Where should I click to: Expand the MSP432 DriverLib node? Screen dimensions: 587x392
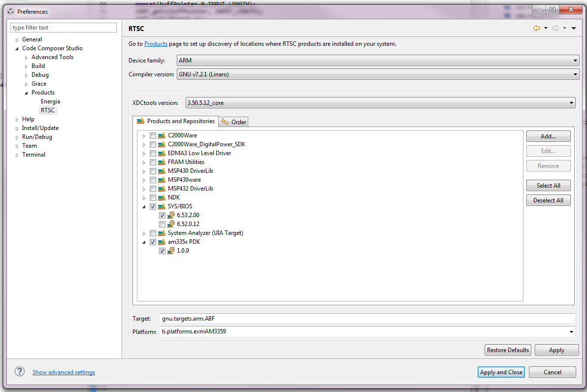(x=144, y=189)
